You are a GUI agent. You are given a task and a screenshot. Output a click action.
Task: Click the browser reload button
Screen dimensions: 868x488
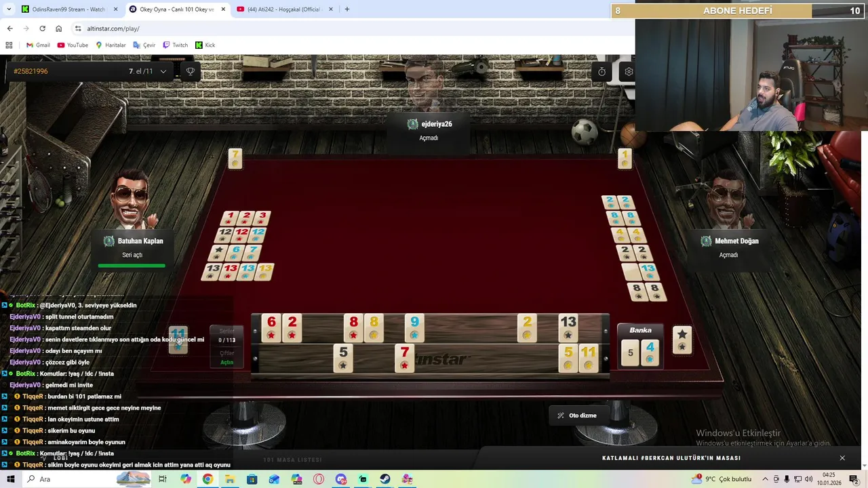42,28
